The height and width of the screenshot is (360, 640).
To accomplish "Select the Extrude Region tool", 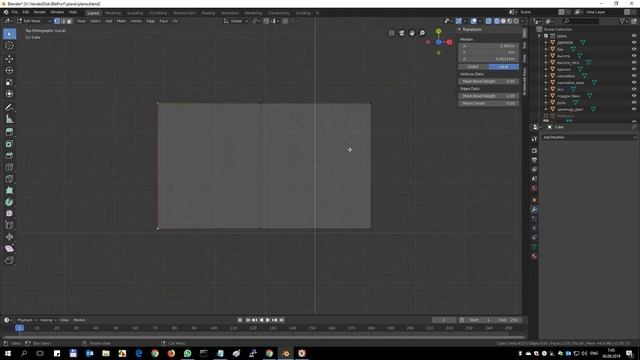I will click(9, 132).
